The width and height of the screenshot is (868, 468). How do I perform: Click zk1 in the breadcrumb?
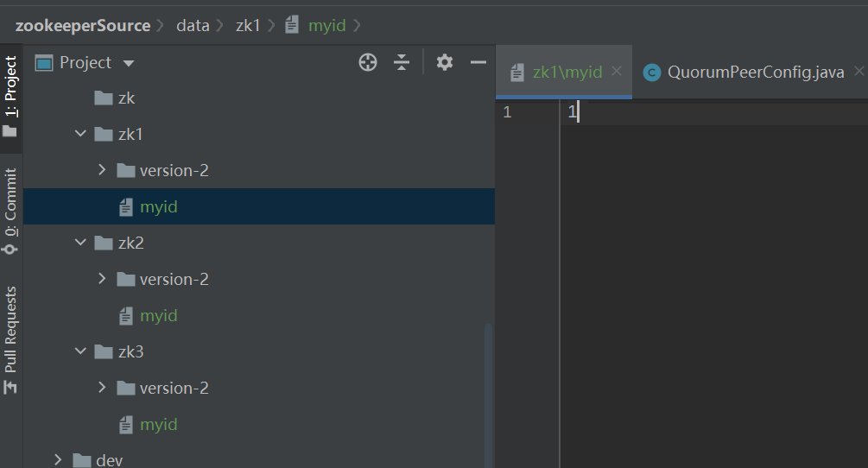(248, 25)
